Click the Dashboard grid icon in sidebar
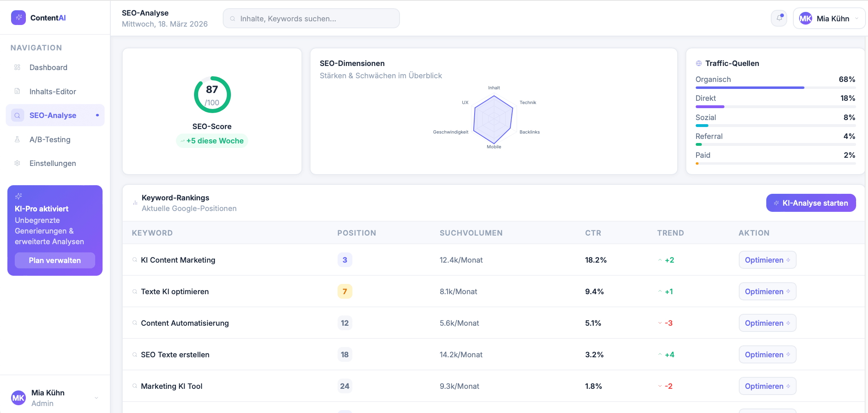The width and height of the screenshot is (868, 413). tap(17, 67)
